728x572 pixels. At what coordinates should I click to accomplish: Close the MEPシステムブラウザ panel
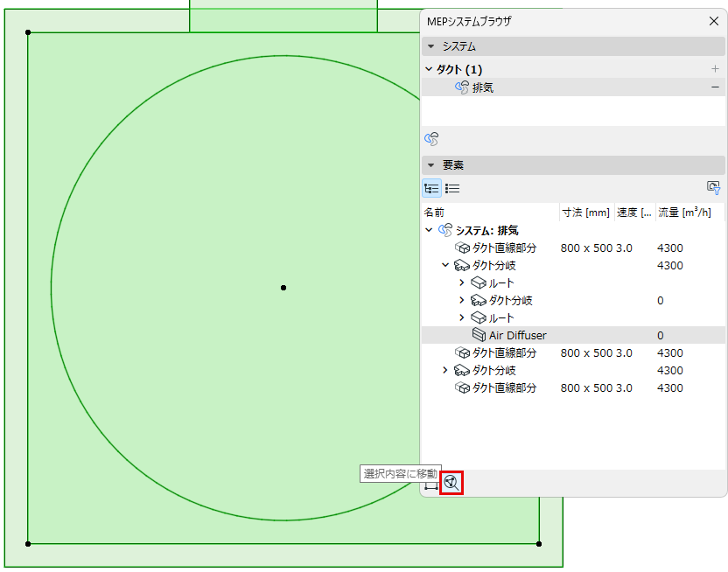coord(714,21)
